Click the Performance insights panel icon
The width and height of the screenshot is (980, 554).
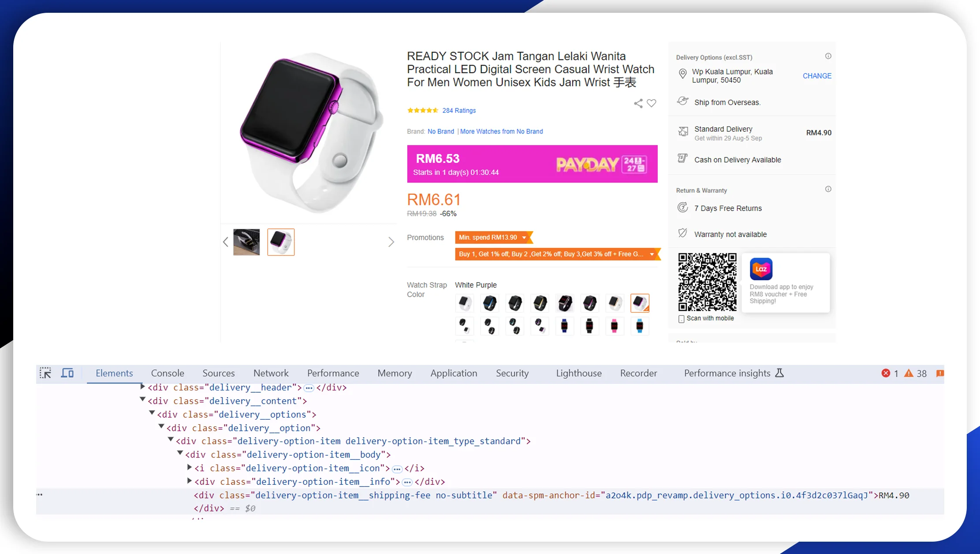click(779, 373)
